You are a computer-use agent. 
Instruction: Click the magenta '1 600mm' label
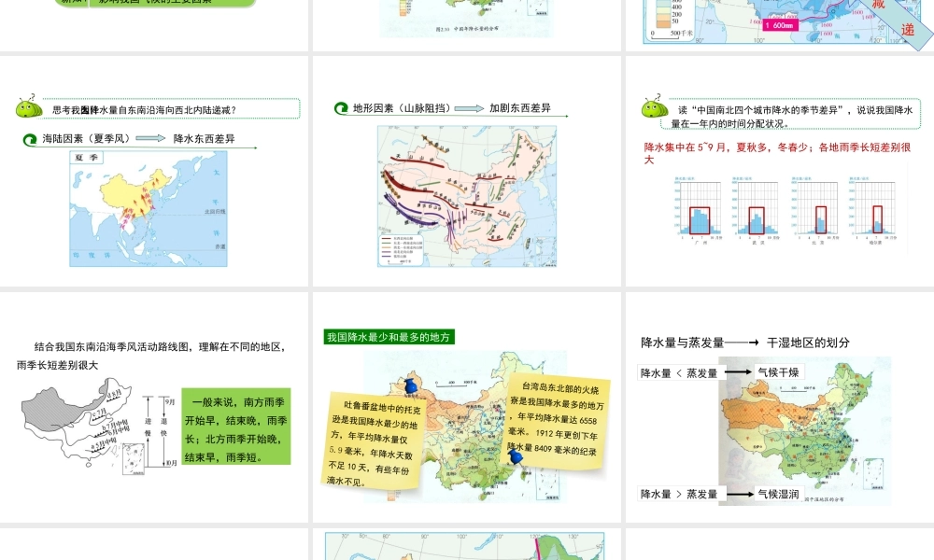pyautogui.click(x=780, y=25)
